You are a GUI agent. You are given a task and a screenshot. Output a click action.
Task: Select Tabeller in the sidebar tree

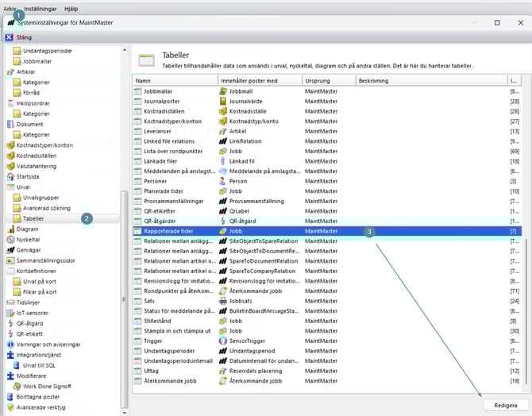click(x=33, y=218)
